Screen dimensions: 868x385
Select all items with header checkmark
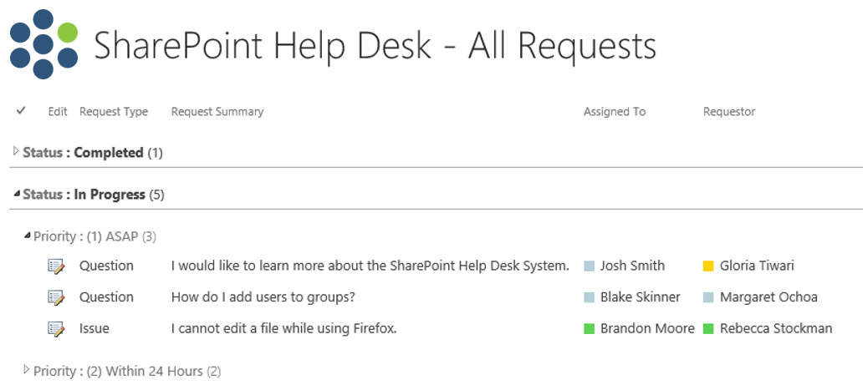[21, 110]
